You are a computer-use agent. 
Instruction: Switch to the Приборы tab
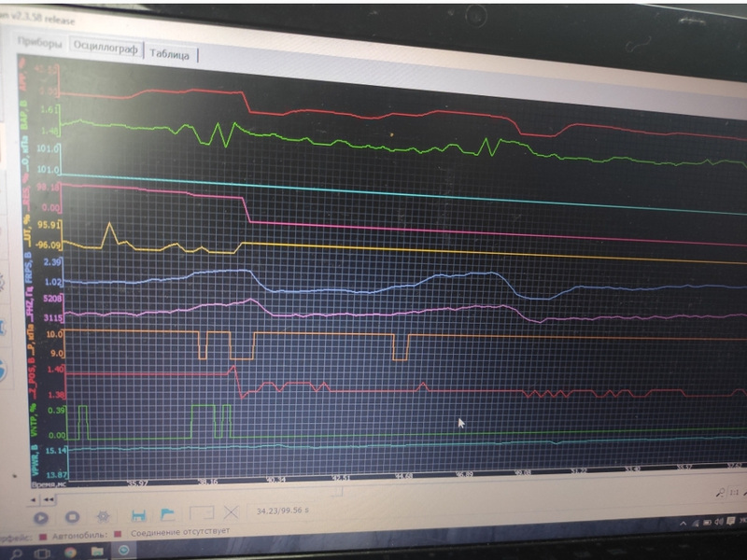pos(41,46)
